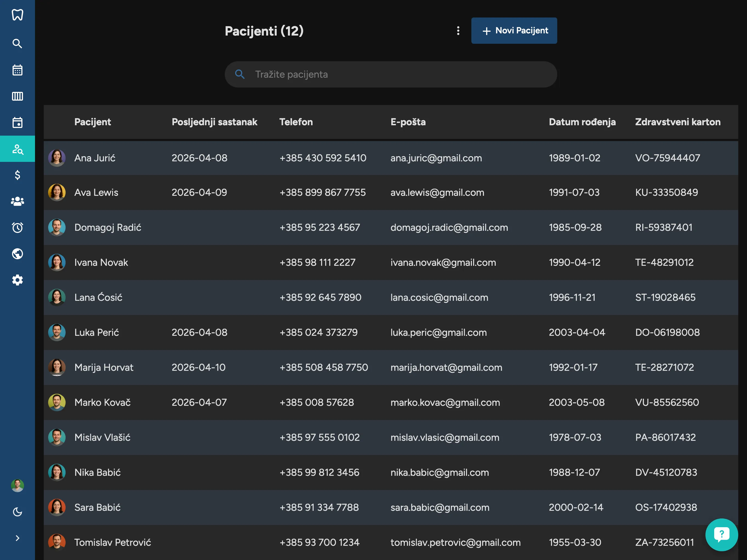Open the appointment event calendar icon
The image size is (747, 560).
pos(17,122)
